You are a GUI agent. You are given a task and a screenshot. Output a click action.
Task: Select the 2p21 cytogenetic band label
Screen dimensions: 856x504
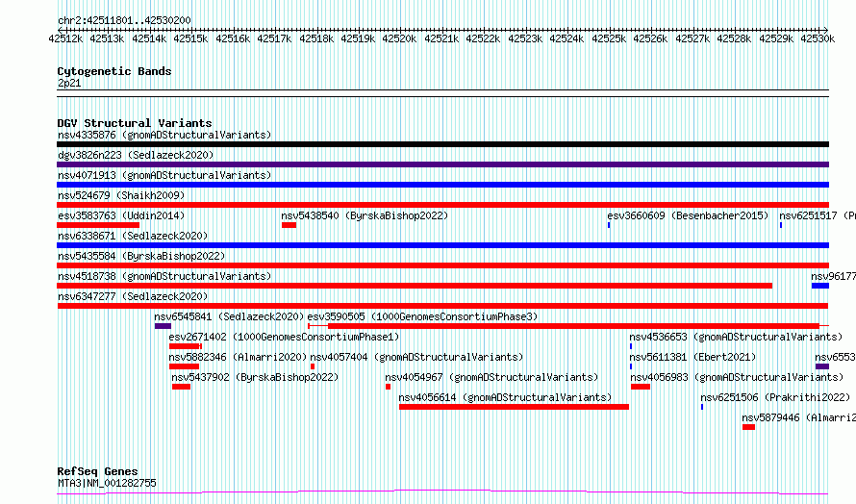[69, 83]
